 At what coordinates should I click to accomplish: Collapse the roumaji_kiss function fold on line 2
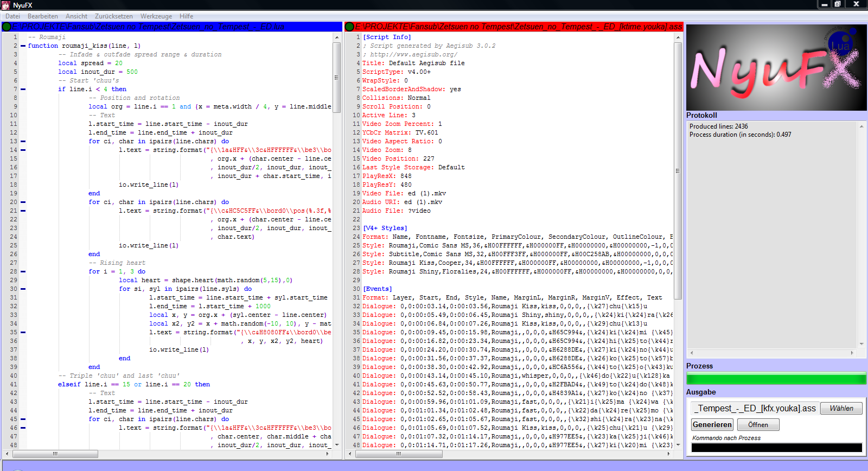click(23, 46)
